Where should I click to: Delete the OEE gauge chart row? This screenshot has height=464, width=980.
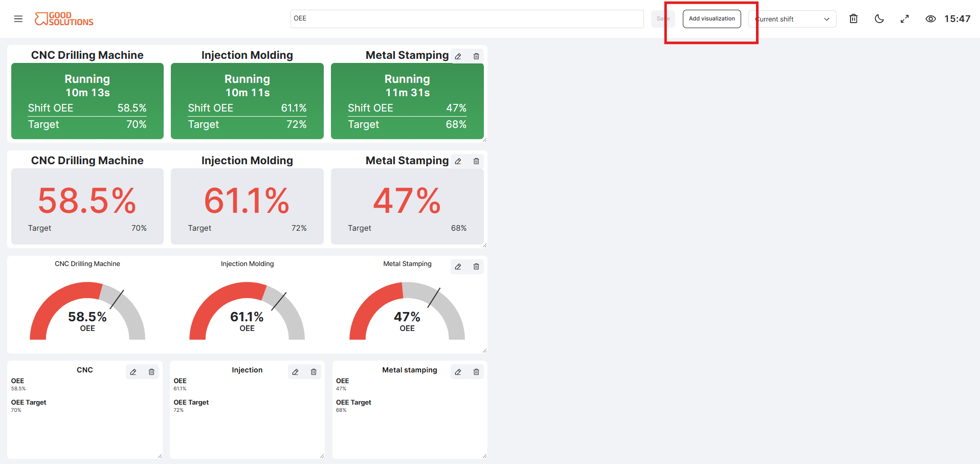click(476, 267)
